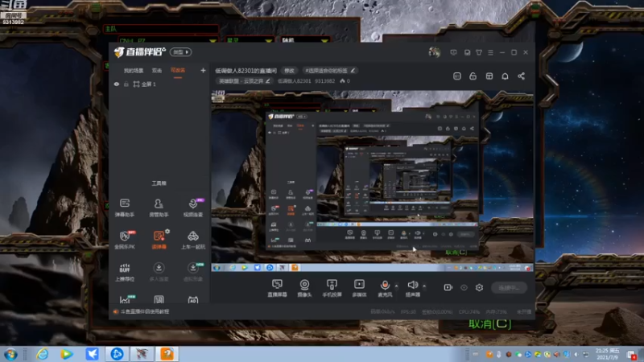Open the orange 直播伴侣 taskbar icon
Screen dimensions: 644x362
(167, 354)
